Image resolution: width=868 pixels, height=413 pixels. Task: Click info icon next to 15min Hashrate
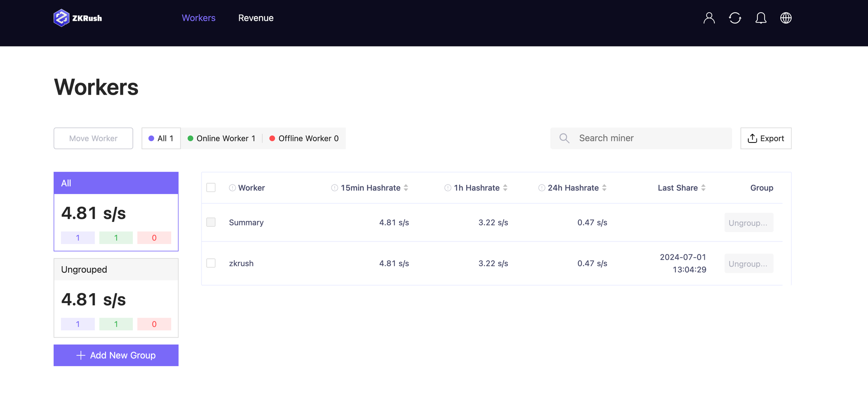pos(334,188)
